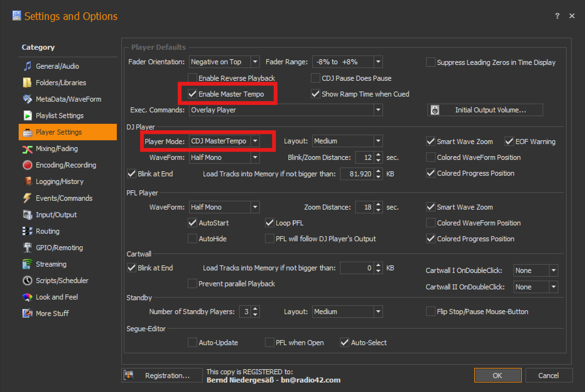
Task: Enable the Reverse Playback checkbox
Action: [192, 78]
